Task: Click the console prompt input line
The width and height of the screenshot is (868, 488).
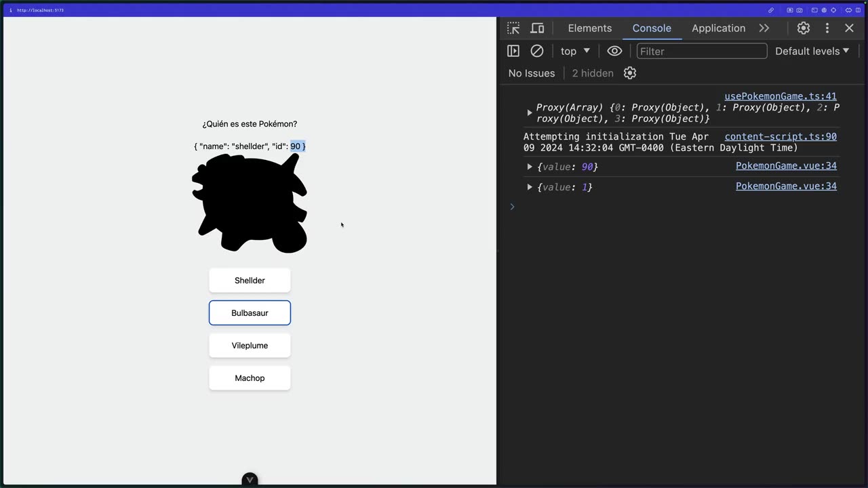Action: tap(682, 207)
